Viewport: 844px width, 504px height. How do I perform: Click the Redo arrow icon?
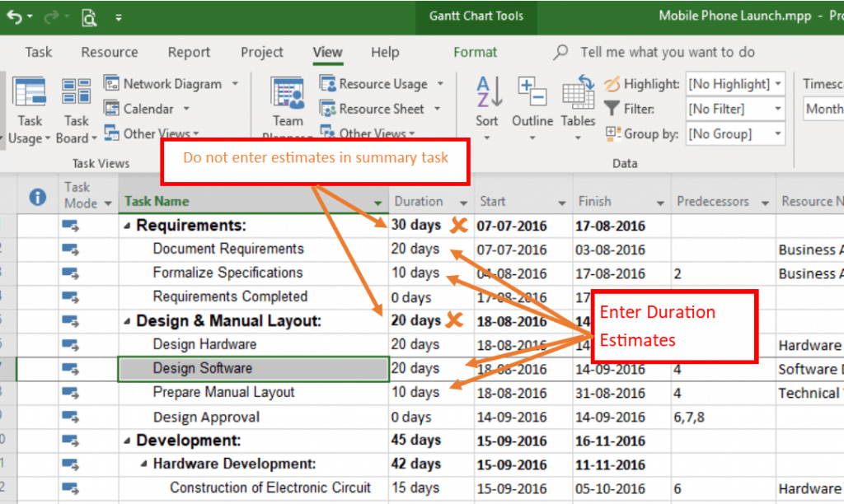pos(51,17)
